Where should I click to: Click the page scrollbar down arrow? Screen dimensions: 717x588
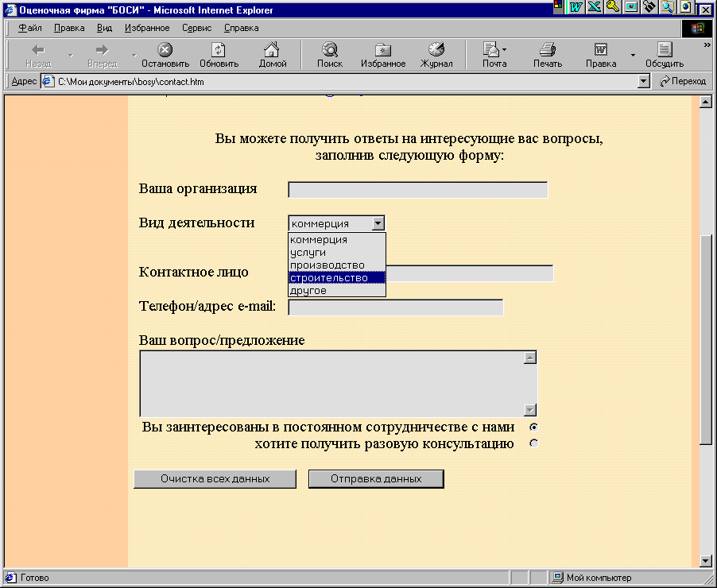706,560
